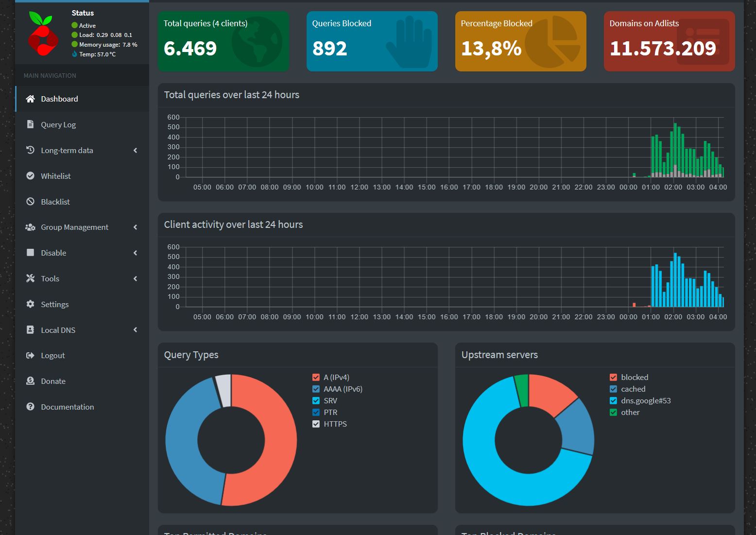This screenshot has width=756, height=535.
Task: Uncheck the blocked upstream legend checkbox
Action: click(x=613, y=377)
